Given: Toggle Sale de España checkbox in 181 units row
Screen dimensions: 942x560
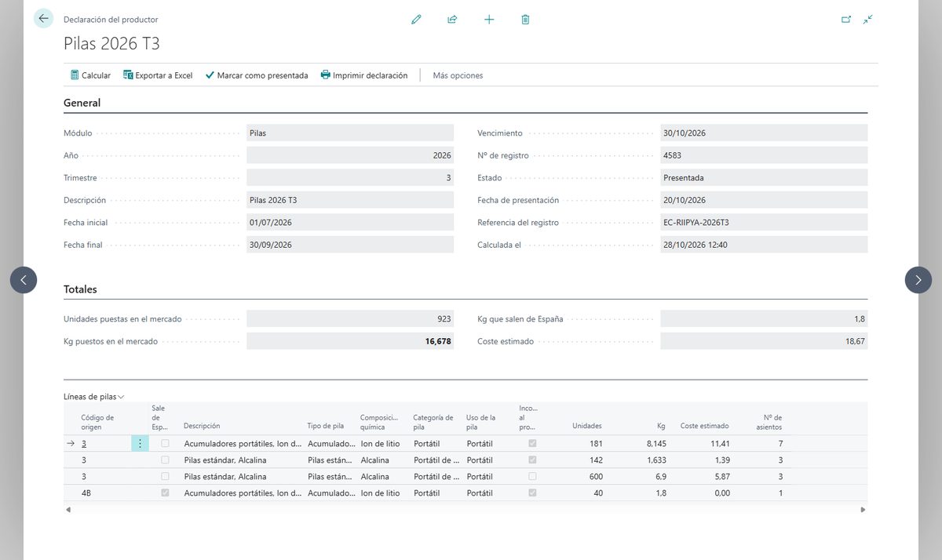Looking at the screenshot, I should tap(165, 444).
